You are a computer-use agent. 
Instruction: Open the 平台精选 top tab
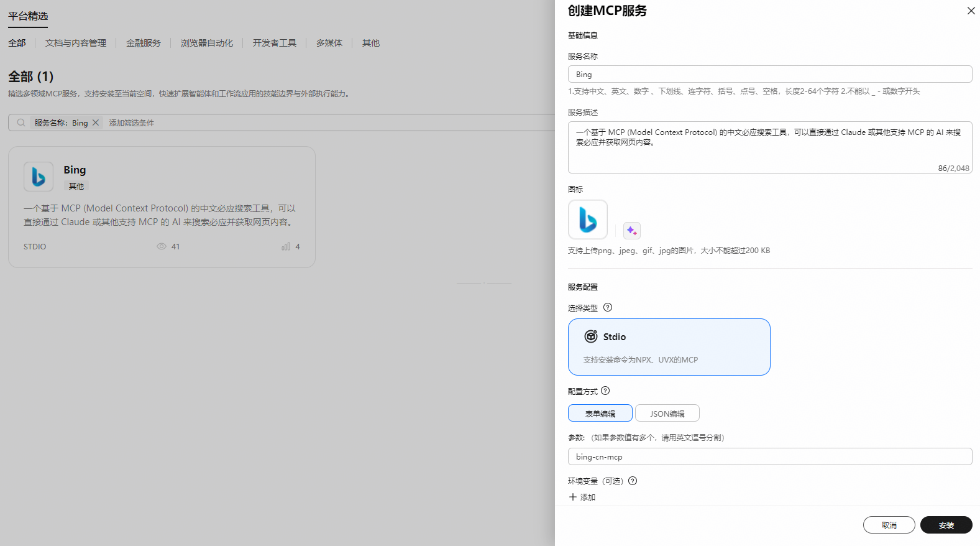tap(28, 16)
